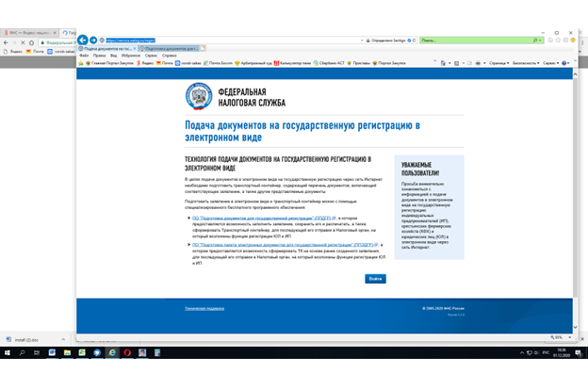Switch to 'ФНС — Яндекс' tab in Chrome
Screen dimensions: 588x389
(x=30, y=33)
